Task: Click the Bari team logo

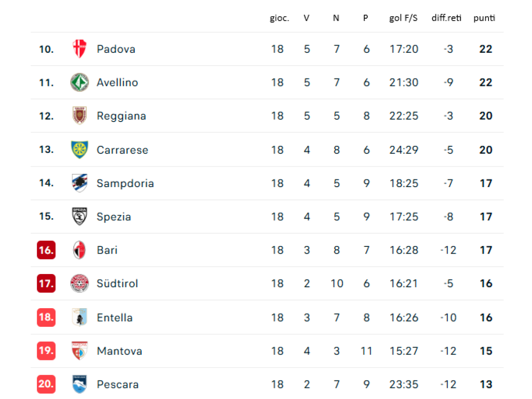Action: click(80, 250)
